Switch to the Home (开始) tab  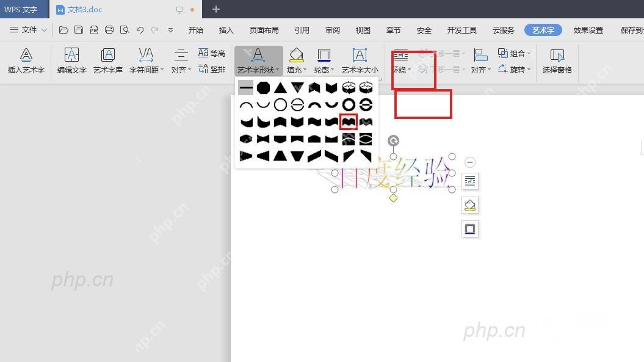[x=195, y=30]
